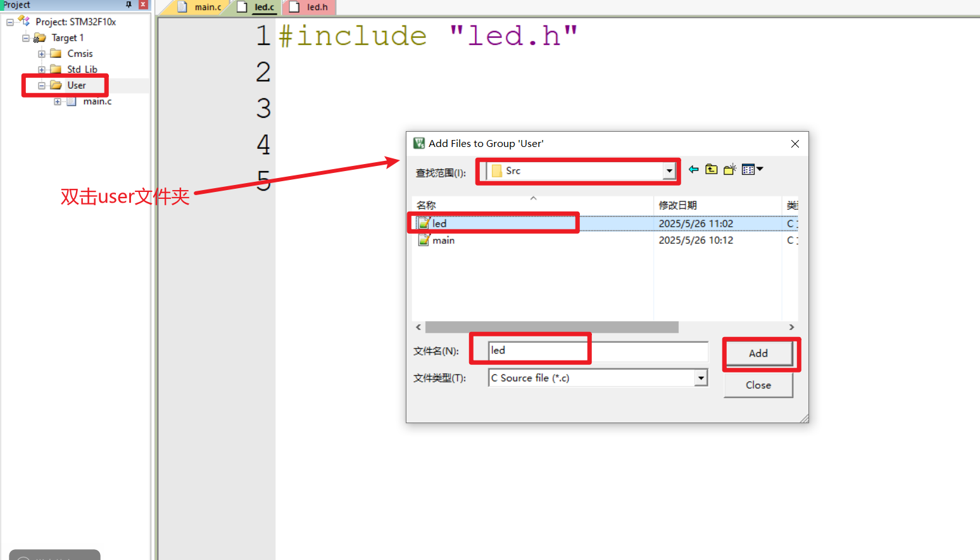Select the User folder in project tree
Screen dimensions: 980x560
77,86
